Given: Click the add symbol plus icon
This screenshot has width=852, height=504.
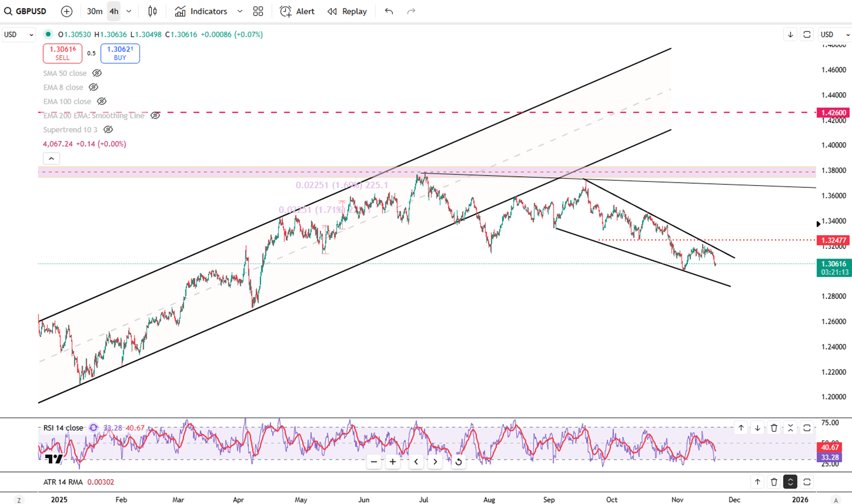Looking at the screenshot, I should tap(67, 11).
